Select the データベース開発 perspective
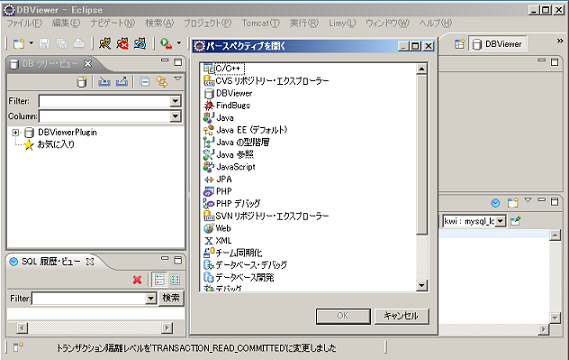The height and width of the screenshot is (360, 569). pyautogui.click(x=239, y=277)
